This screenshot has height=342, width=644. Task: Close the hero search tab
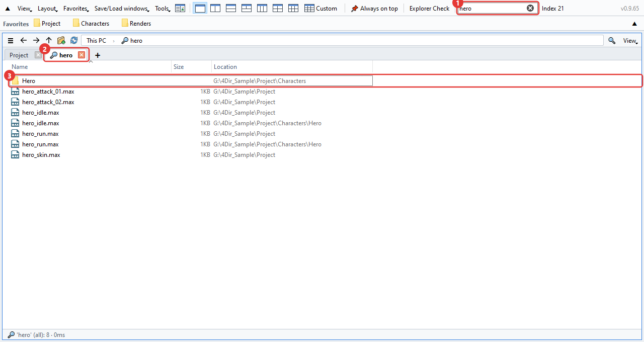point(82,55)
